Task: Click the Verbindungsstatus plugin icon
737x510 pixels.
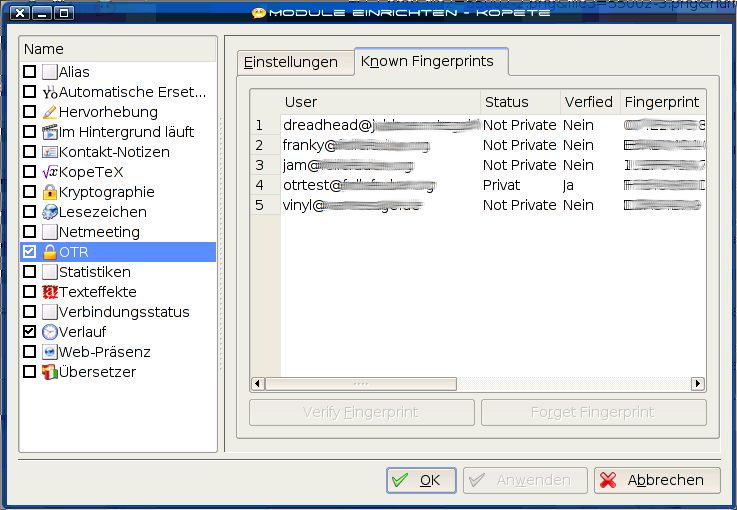Action: coord(49,312)
